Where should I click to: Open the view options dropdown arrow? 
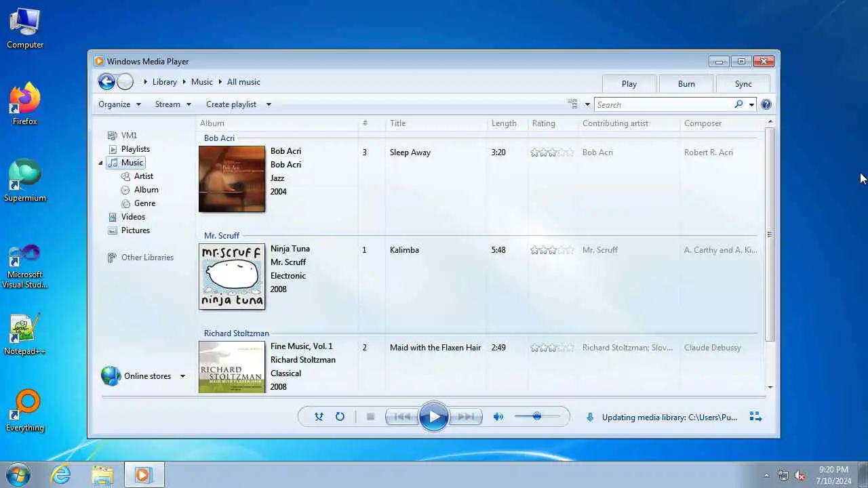tap(587, 104)
